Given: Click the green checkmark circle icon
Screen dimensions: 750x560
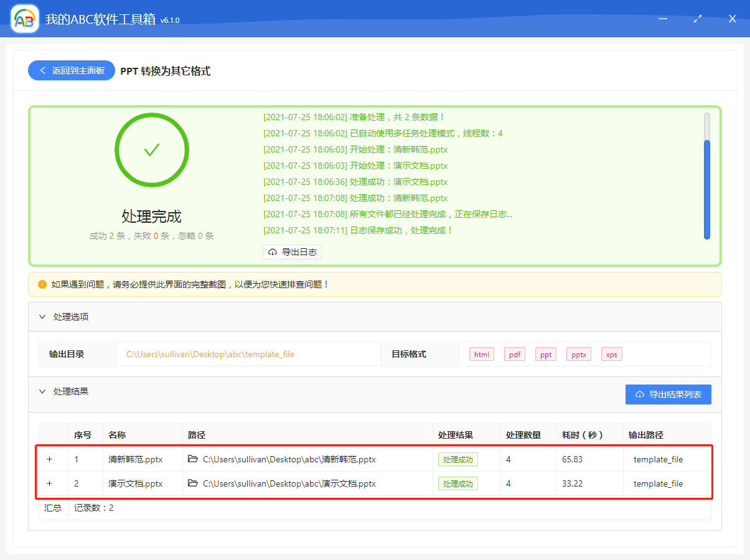Looking at the screenshot, I should [151, 150].
